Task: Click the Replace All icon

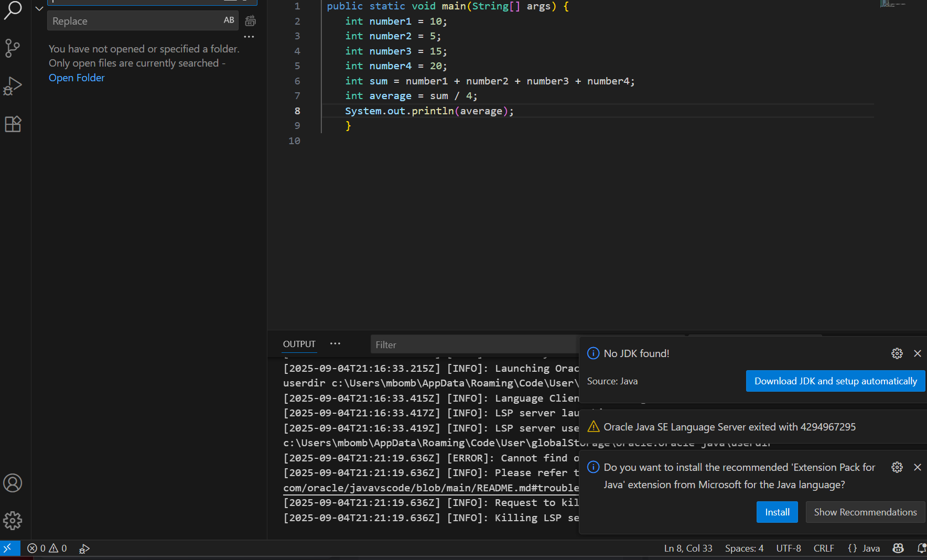Action: [251, 21]
